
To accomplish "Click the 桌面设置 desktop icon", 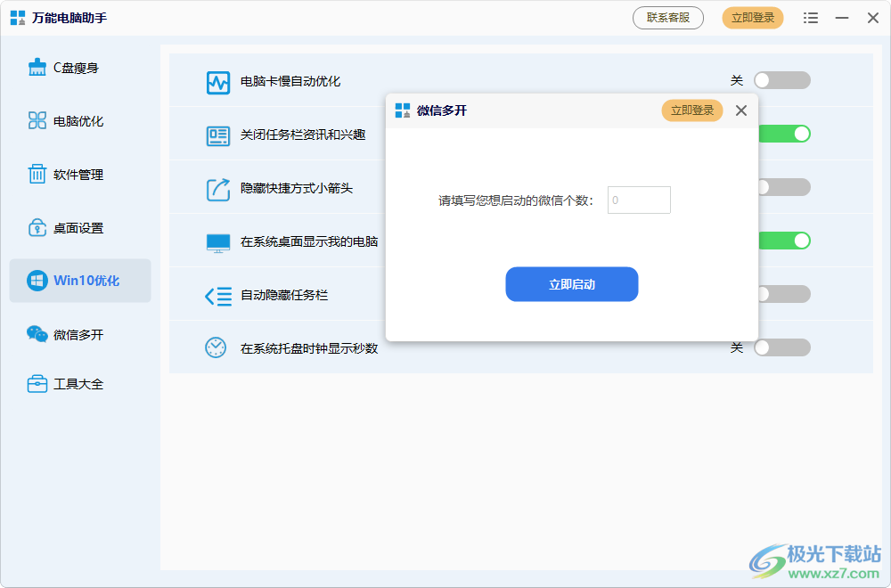I will point(37,227).
